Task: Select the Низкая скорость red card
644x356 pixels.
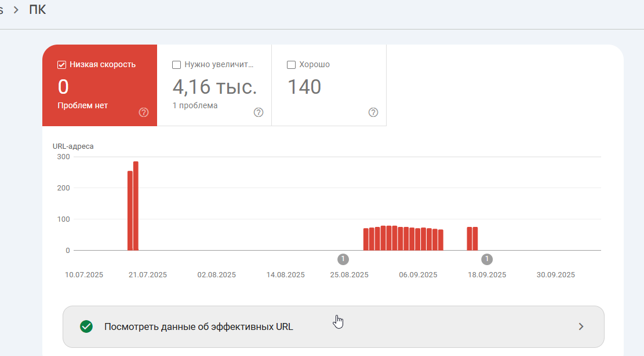Action: [x=100, y=85]
